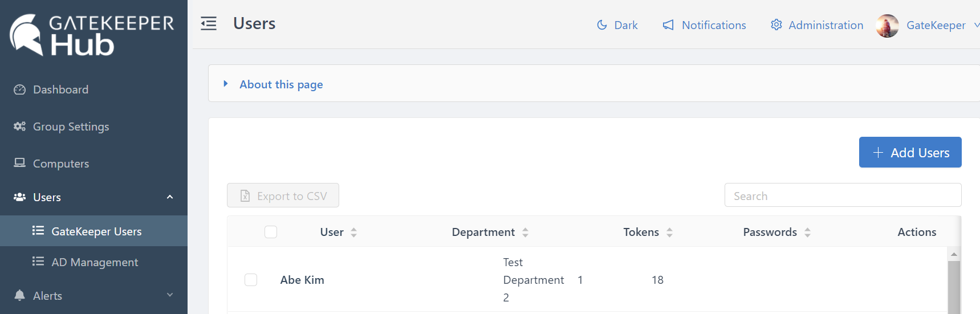Viewport: 980px width, 314px height.
Task: Open AD Management submenu item
Action: (95, 262)
